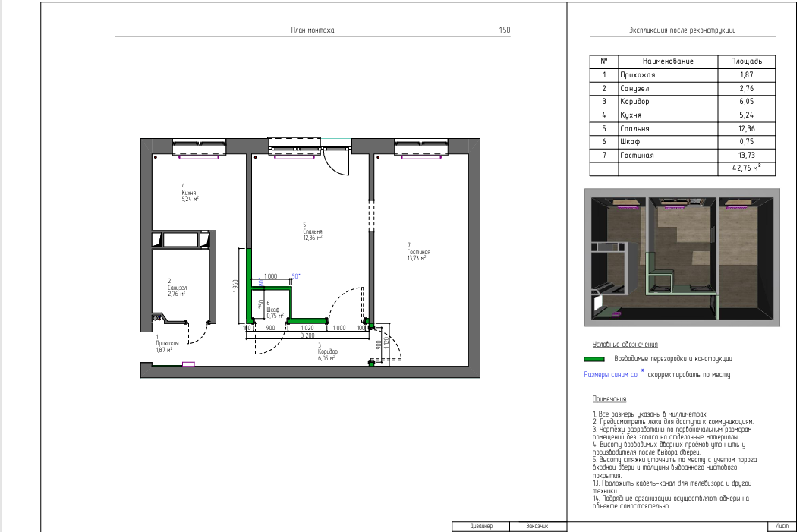Select the 'Коридор' name cell in the table

coord(668,102)
